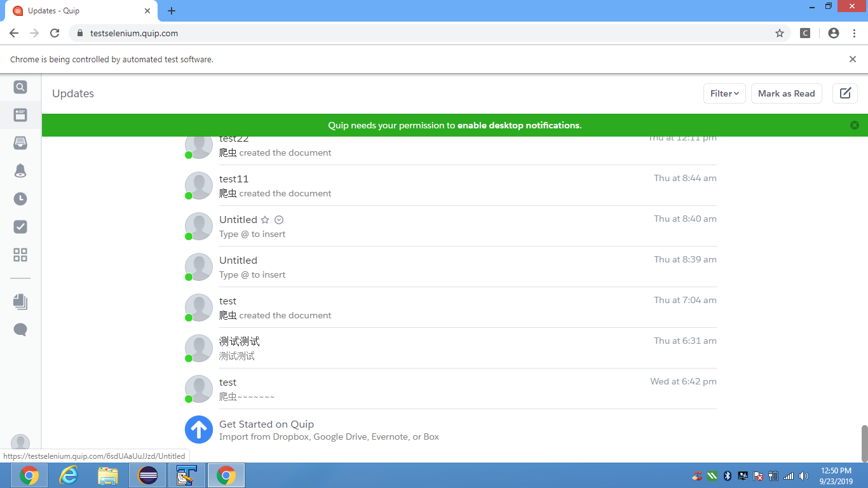This screenshot has width=868, height=488.
Task: Click the Thu at 8:44 am timestamp
Action: click(685, 178)
